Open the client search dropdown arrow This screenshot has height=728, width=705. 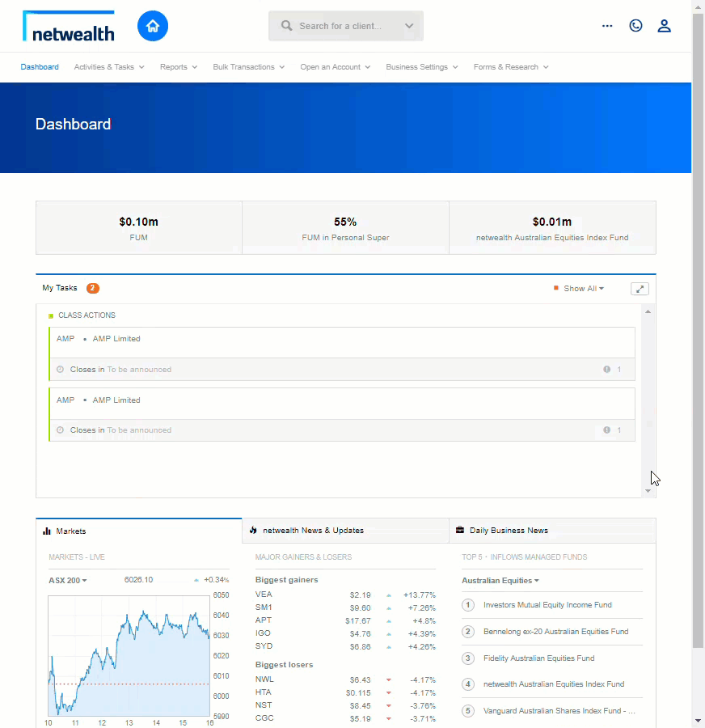click(409, 26)
